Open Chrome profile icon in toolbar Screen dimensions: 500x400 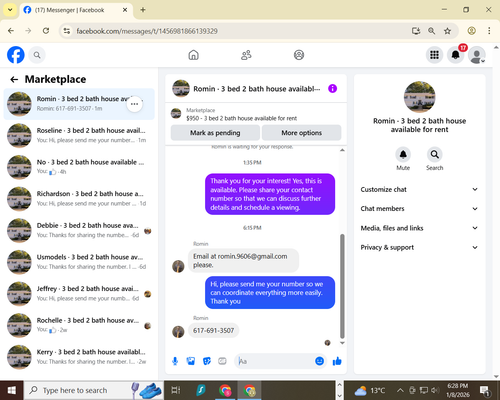471,31
